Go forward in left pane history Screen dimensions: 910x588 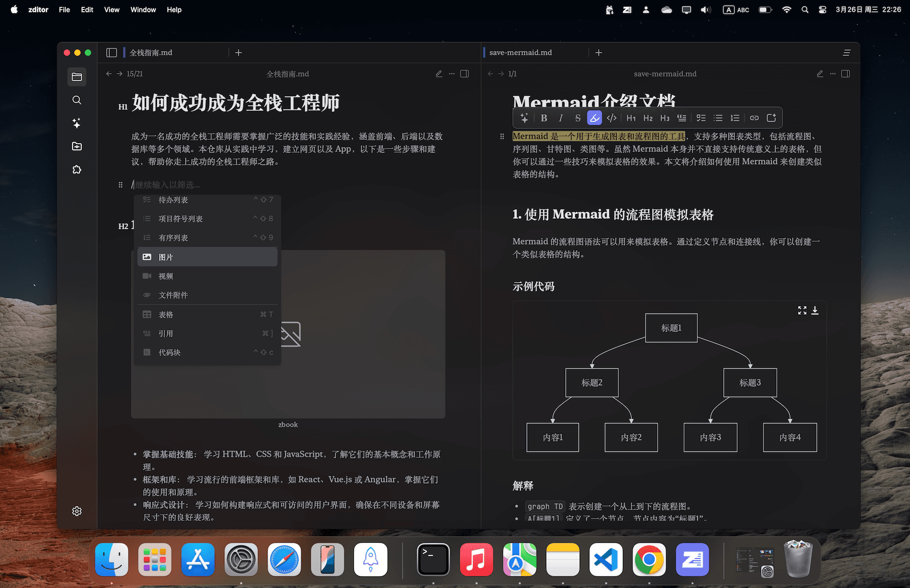pos(120,74)
